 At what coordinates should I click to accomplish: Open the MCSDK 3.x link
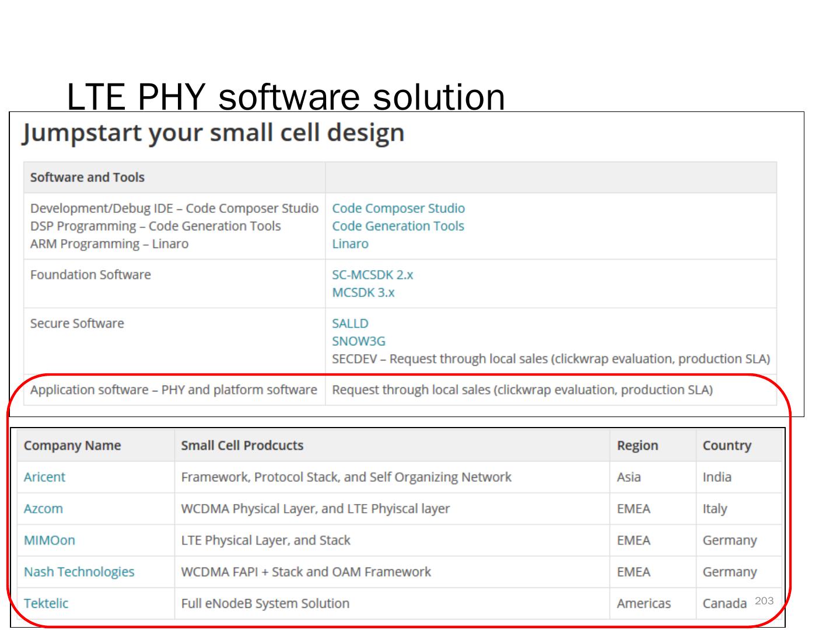(363, 292)
